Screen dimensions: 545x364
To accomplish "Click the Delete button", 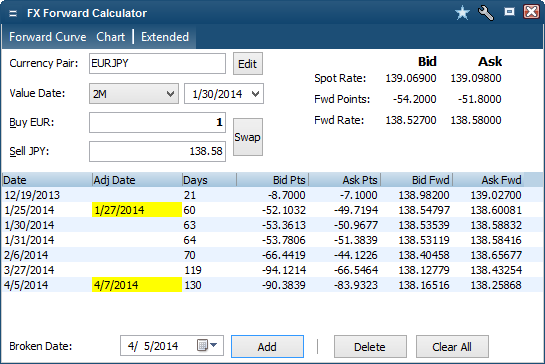I will [x=370, y=346].
